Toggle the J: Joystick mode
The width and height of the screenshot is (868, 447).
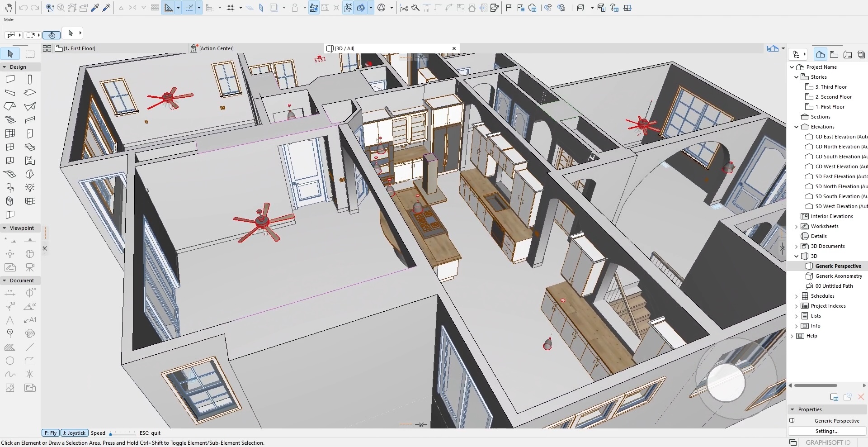tap(74, 433)
